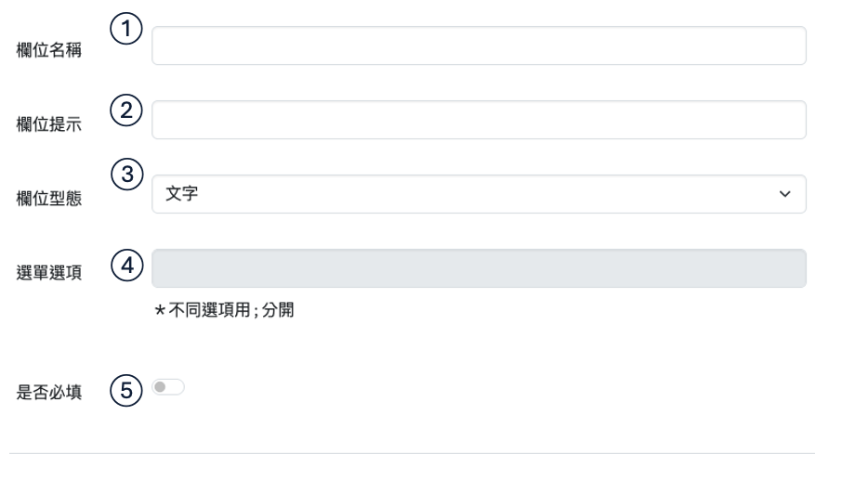This screenshot has width=868, height=480.
Task: Toggle the 是否必填 switch on
Action: tap(170, 386)
